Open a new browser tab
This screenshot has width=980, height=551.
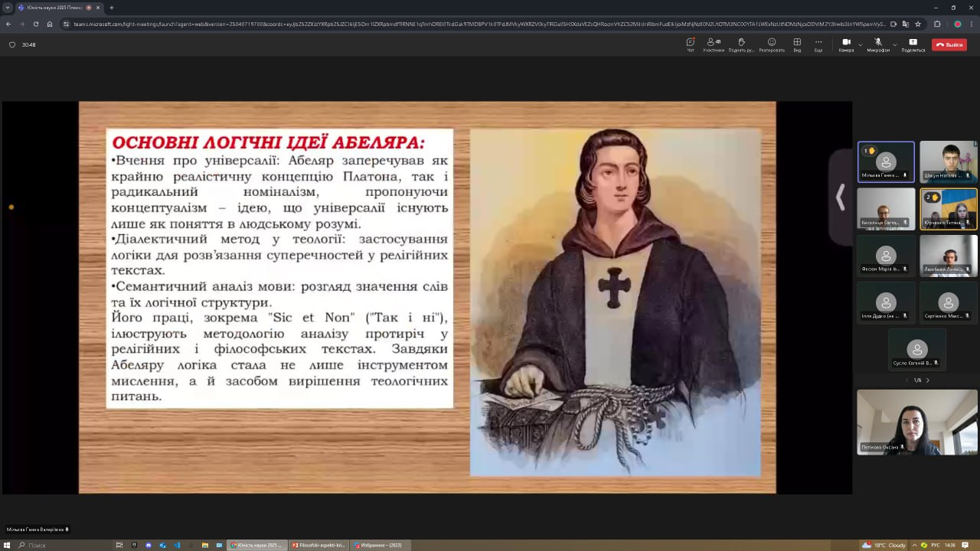pyautogui.click(x=112, y=8)
